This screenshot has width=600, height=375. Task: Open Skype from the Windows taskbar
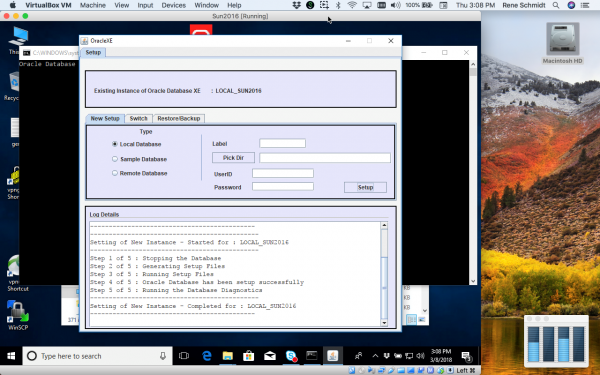(x=291, y=356)
